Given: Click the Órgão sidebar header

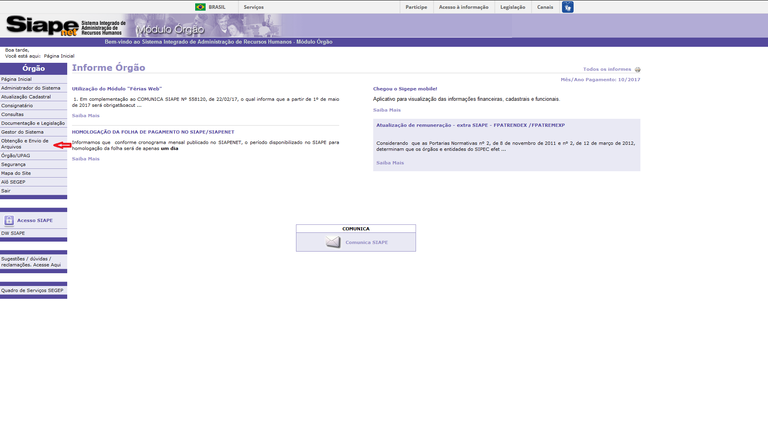Looking at the screenshot, I should coord(33,69).
